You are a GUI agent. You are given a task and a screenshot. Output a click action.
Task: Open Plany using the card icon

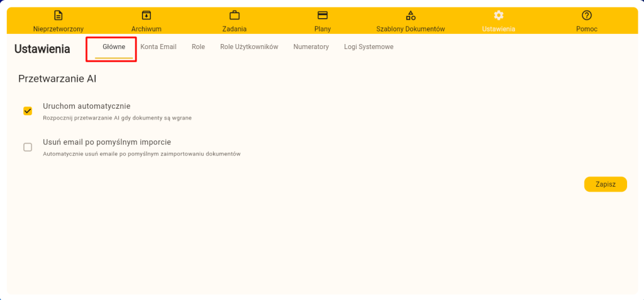(322, 15)
